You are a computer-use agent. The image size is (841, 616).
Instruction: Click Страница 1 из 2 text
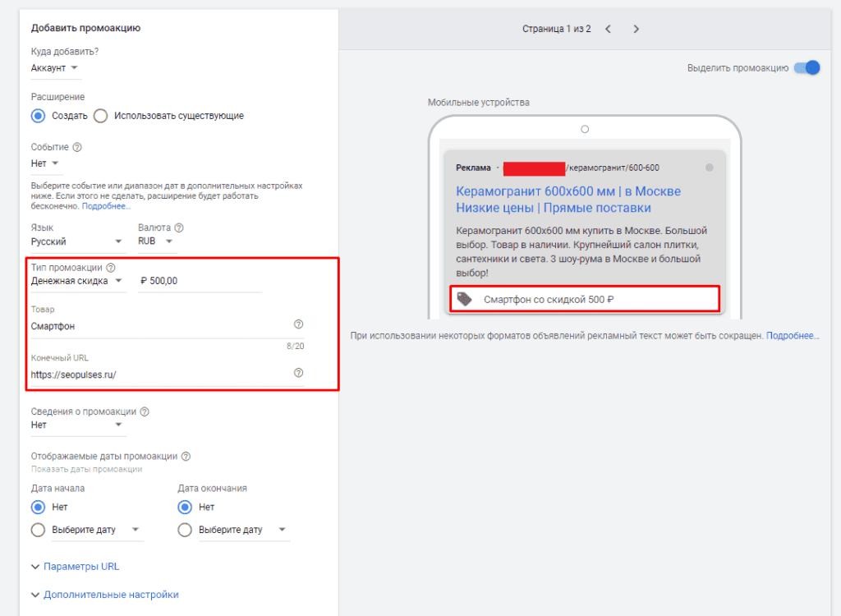(x=557, y=29)
